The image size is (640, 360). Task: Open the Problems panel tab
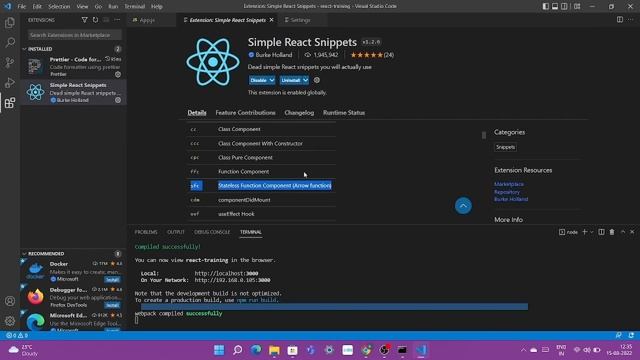(146, 232)
